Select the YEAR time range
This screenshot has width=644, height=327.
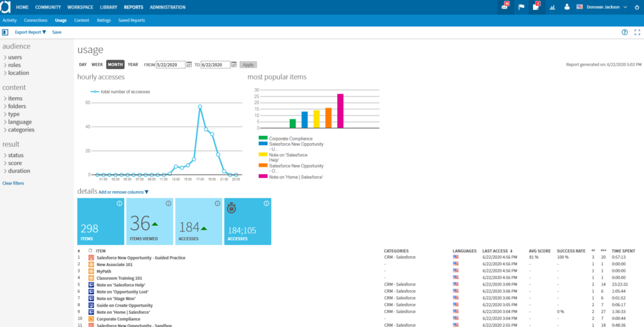[x=133, y=65]
